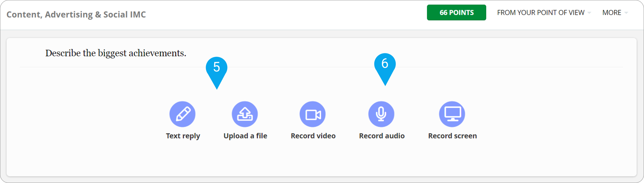Click the Describe the biggest achievements prompt

116,53
